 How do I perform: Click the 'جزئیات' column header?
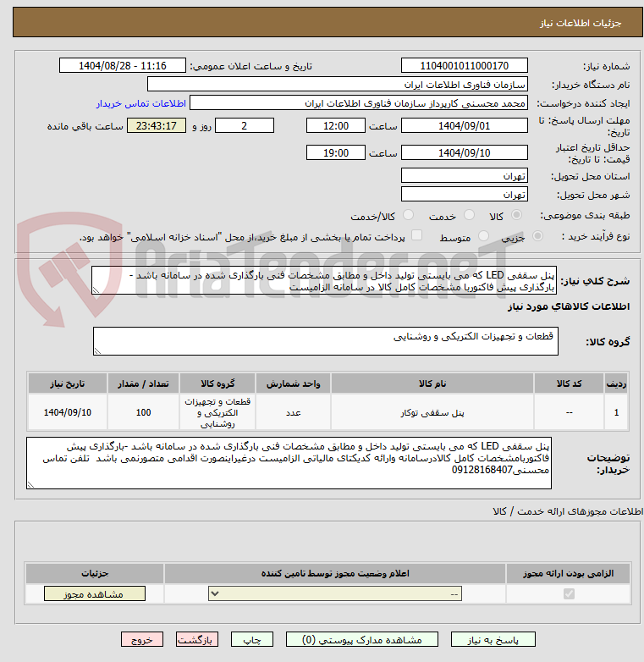(x=95, y=573)
